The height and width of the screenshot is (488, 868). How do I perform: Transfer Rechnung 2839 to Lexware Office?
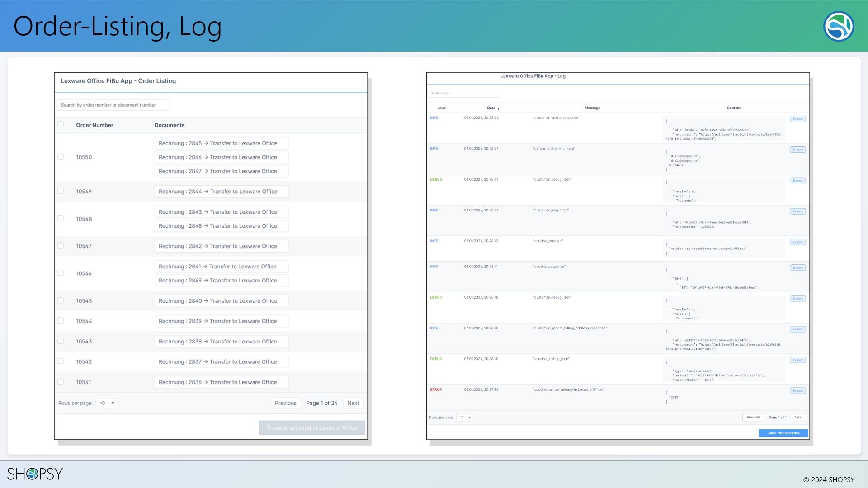tap(222, 321)
